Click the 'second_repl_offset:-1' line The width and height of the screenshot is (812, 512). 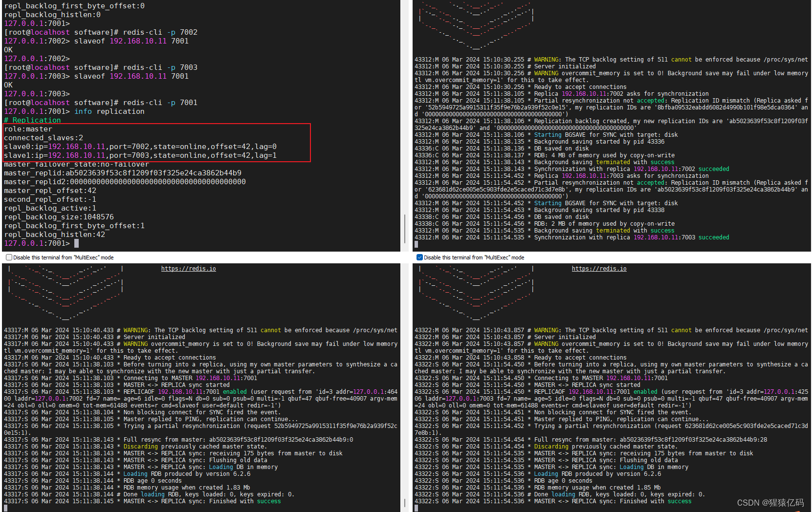coord(50,199)
